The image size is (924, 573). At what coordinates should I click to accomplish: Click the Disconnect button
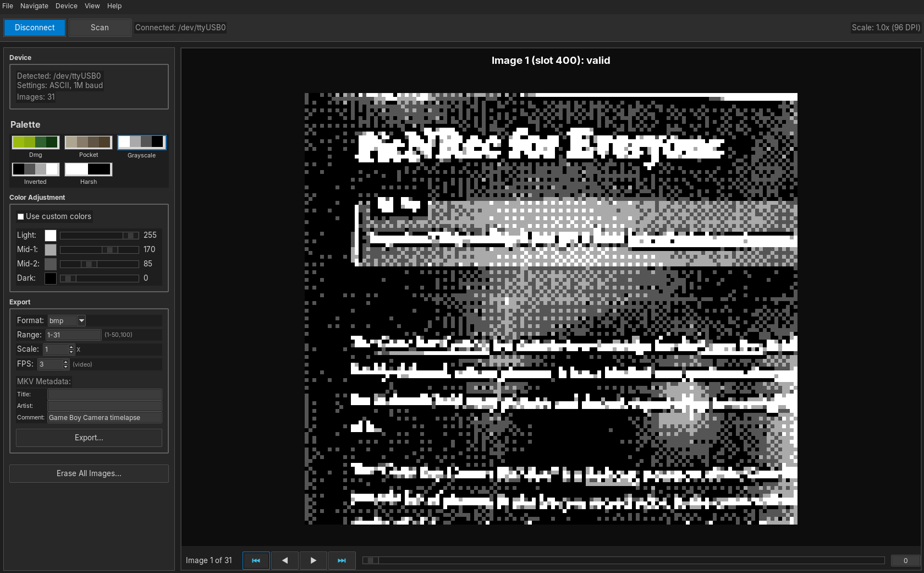coord(35,28)
